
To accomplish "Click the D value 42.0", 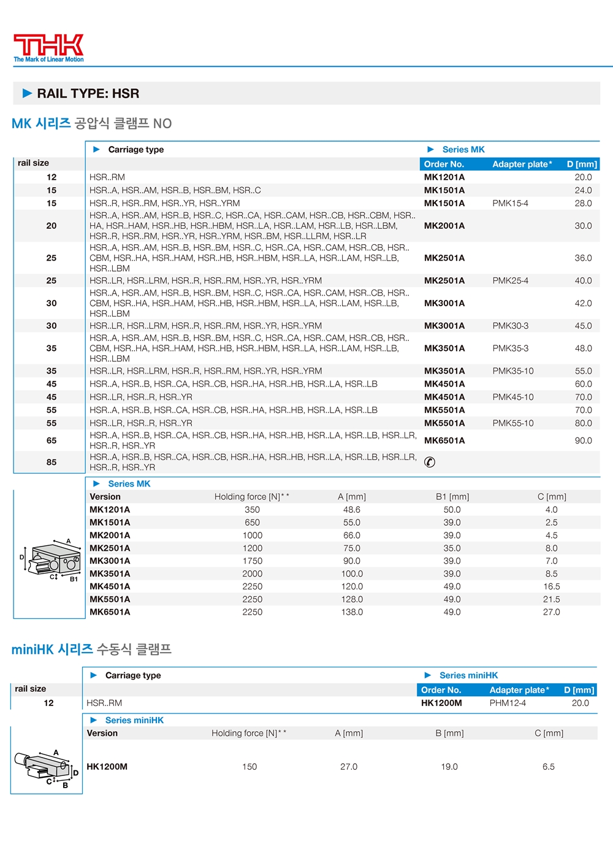I will 583,303.
